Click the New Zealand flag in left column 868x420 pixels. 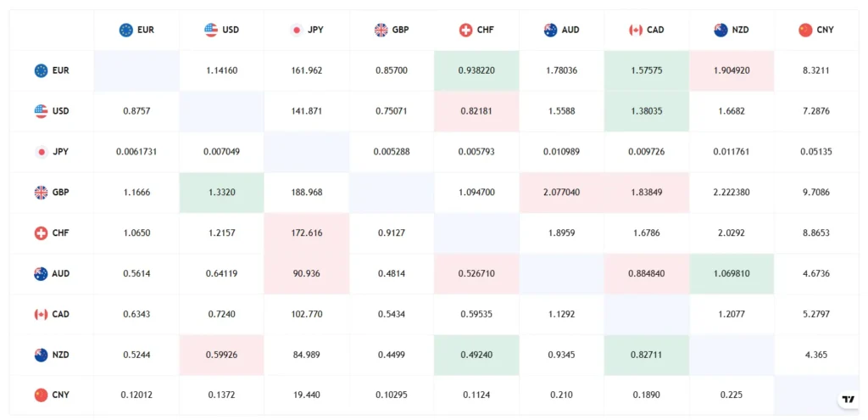click(41, 355)
